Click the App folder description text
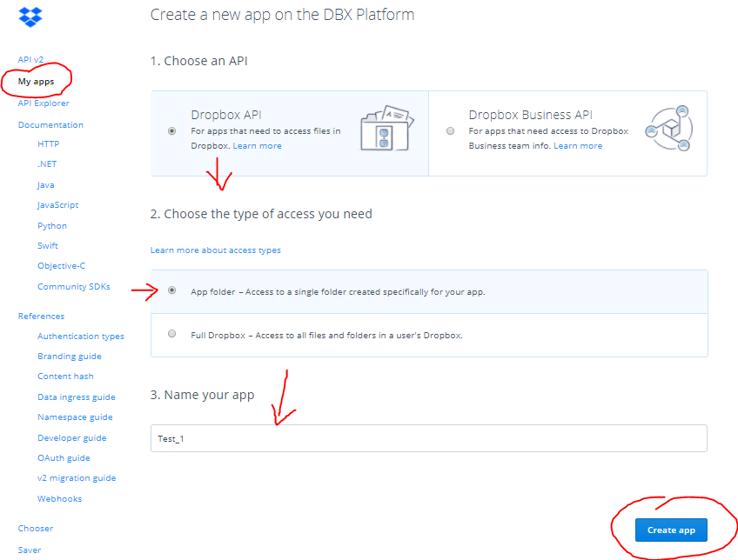This screenshot has height=560, width=738. click(338, 292)
